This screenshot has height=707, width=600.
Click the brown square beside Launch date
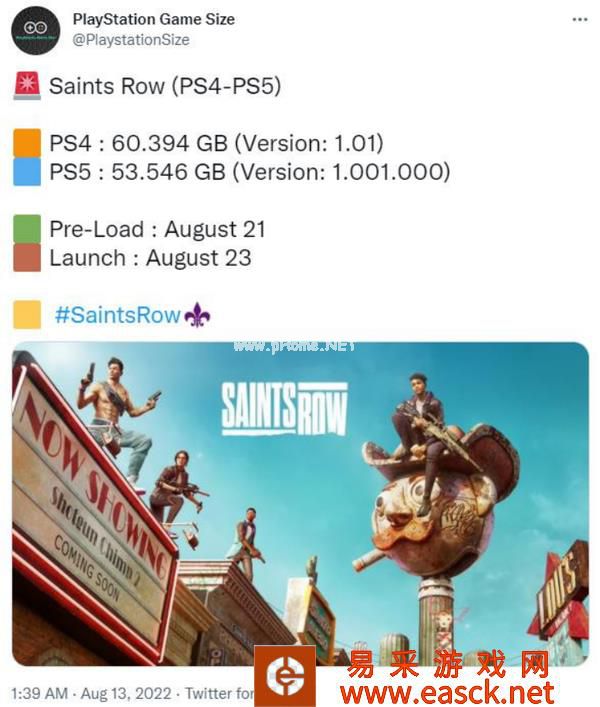coord(27,257)
